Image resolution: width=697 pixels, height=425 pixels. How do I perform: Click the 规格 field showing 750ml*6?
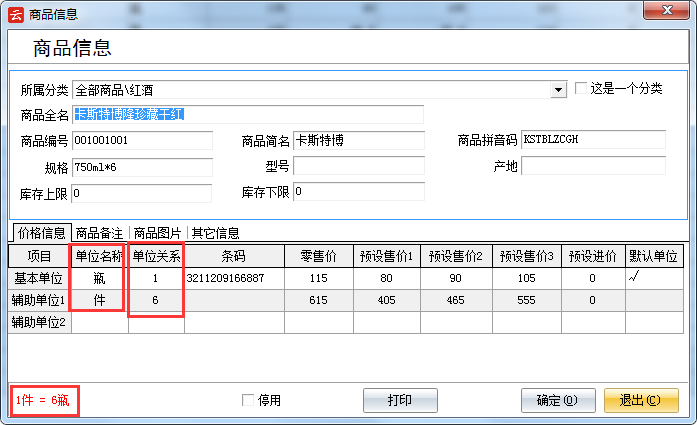[x=142, y=166]
